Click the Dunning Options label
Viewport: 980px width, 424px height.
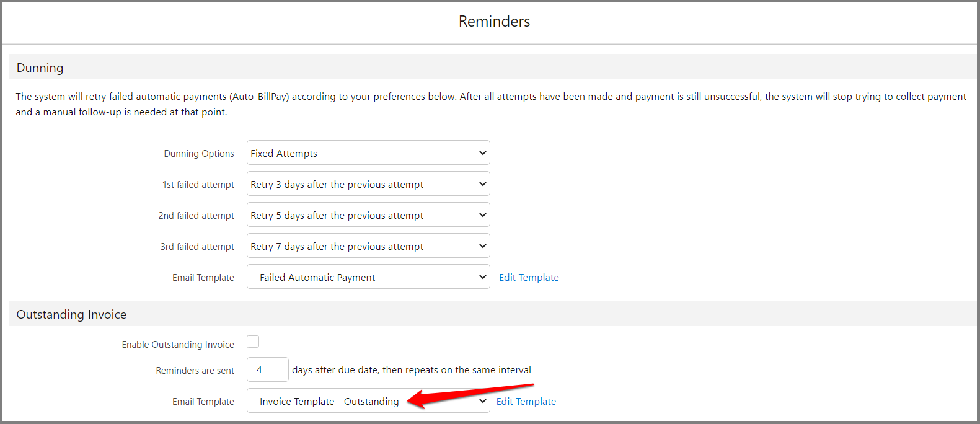pos(199,154)
